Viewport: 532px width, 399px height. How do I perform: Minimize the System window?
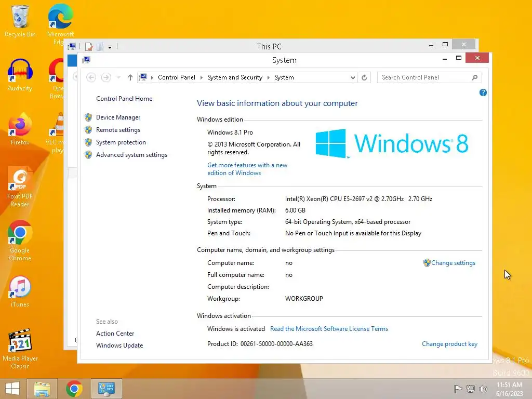(445, 59)
